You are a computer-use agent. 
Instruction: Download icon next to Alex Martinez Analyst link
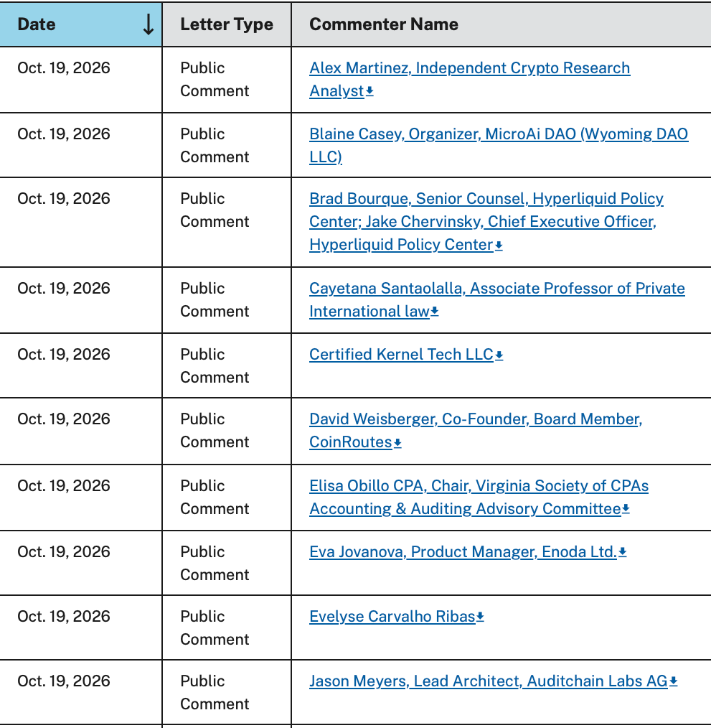click(x=369, y=91)
